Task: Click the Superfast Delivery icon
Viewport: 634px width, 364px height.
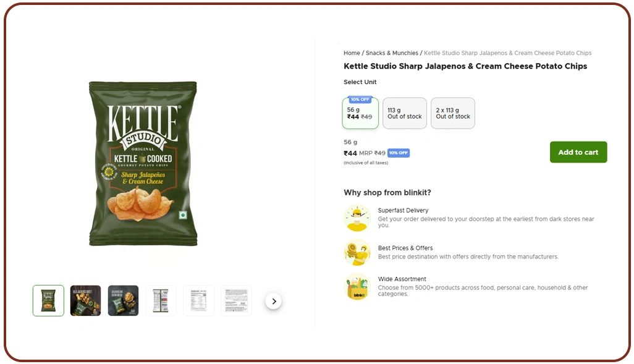Action: (x=357, y=218)
